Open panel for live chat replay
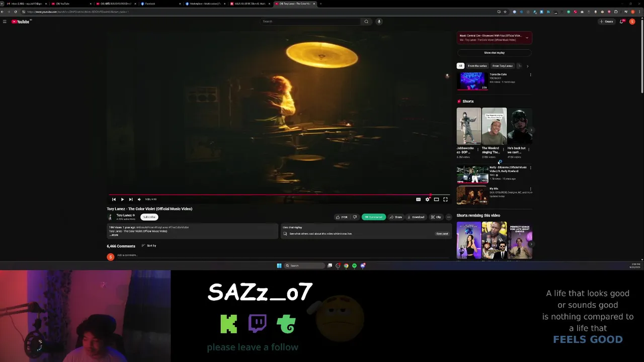 coord(442,234)
